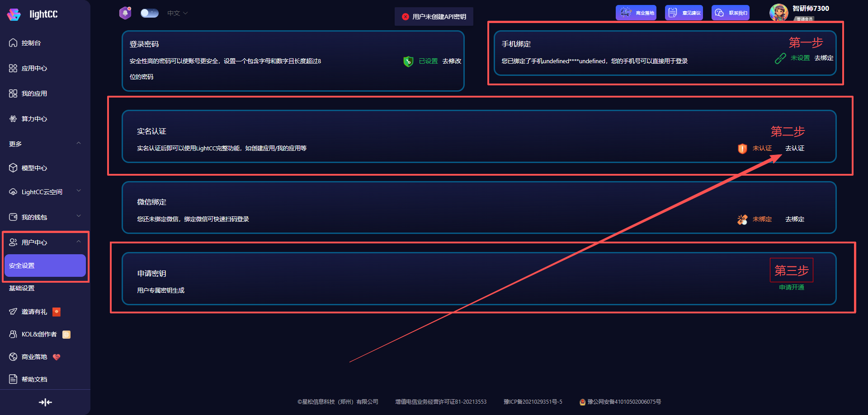Expand the LightCC云空间 submenu
The image size is (868, 415).
[79, 191]
